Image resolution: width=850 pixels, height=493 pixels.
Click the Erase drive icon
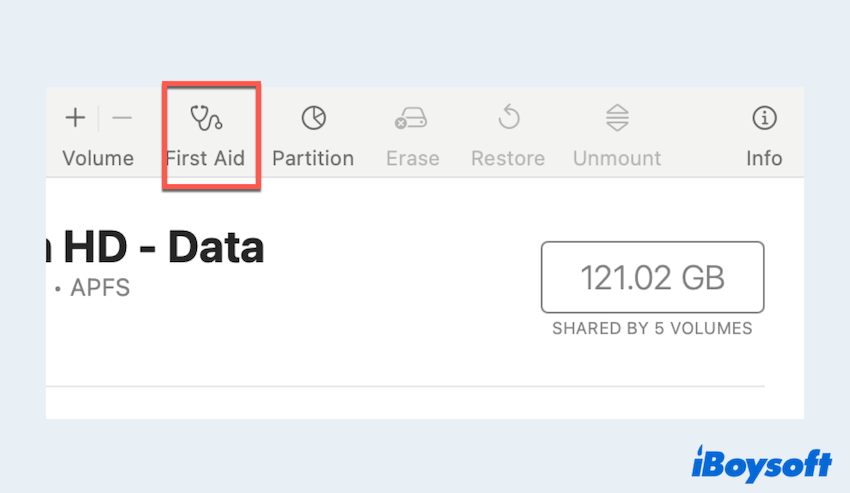(411, 119)
